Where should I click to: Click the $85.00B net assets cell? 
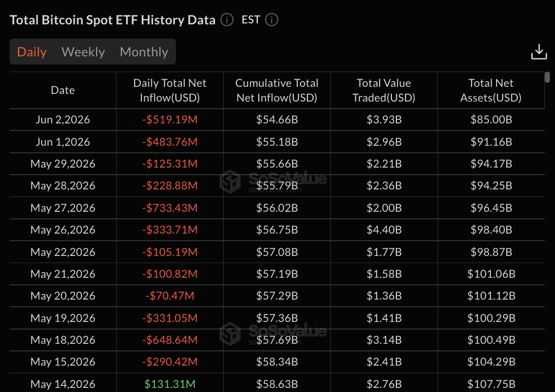click(491, 119)
